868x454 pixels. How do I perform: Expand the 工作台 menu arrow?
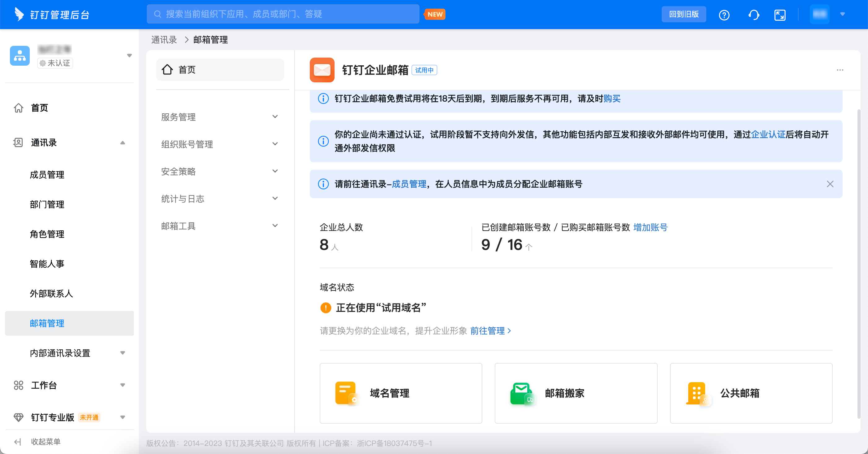(x=123, y=385)
